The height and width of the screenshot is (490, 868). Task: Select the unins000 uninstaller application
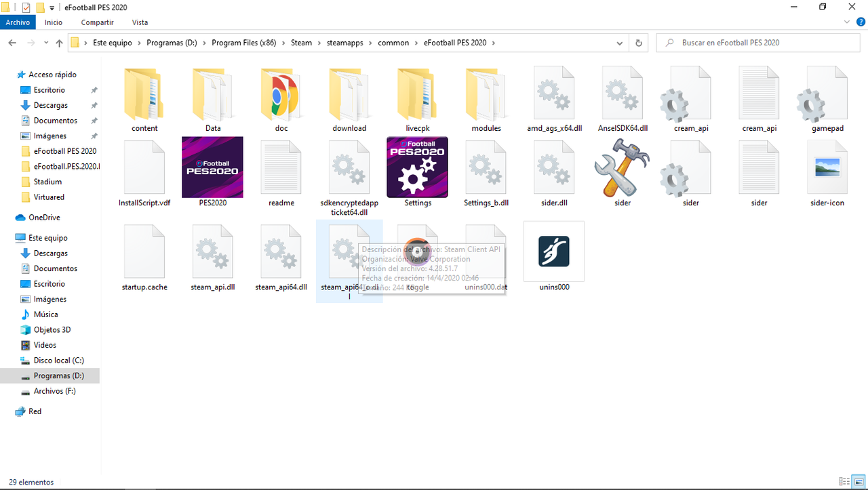(554, 258)
